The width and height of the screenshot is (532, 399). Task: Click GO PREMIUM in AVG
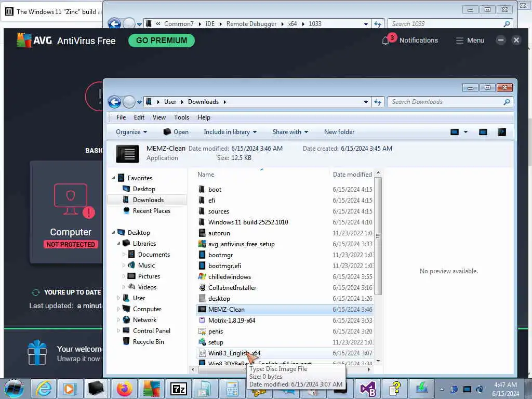tap(162, 41)
